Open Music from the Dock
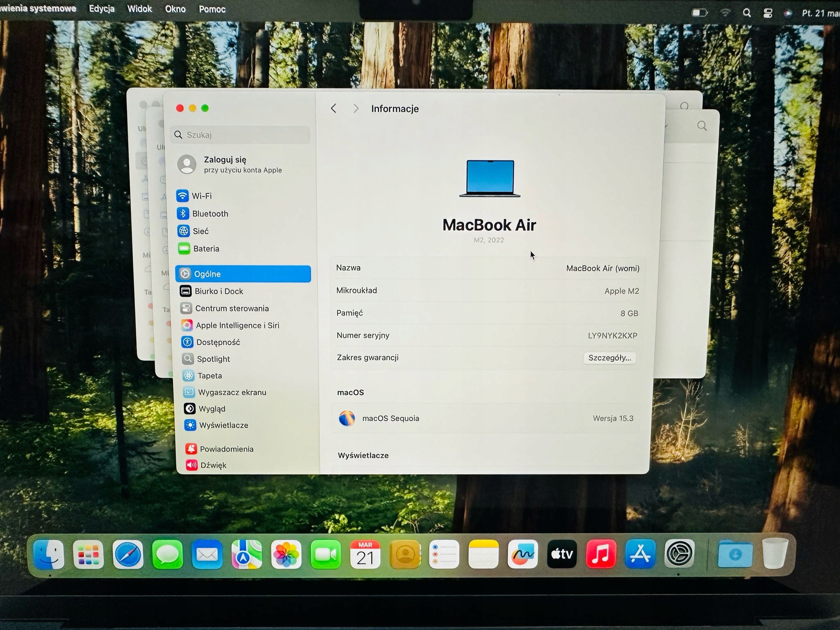Viewport: 840px width, 630px height. point(601,554)
